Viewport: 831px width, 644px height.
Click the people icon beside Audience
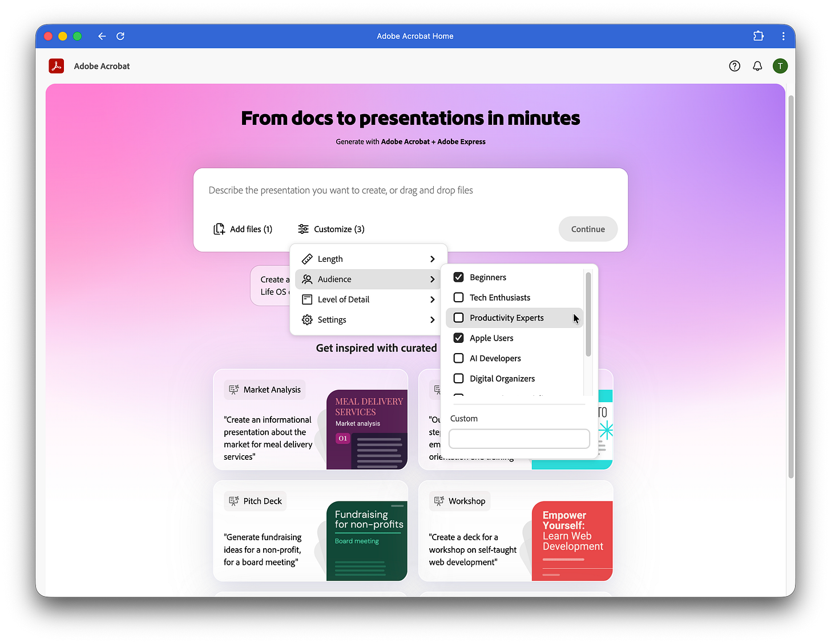[x=308, y=279]
